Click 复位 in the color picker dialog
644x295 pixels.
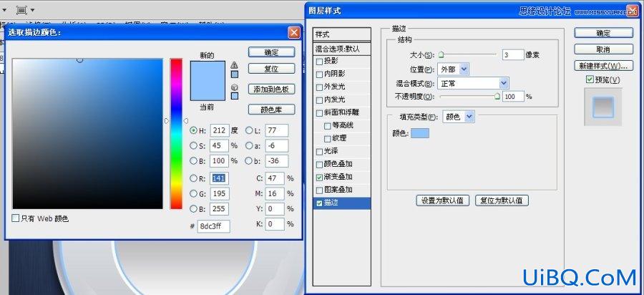(x=271, y=69)
